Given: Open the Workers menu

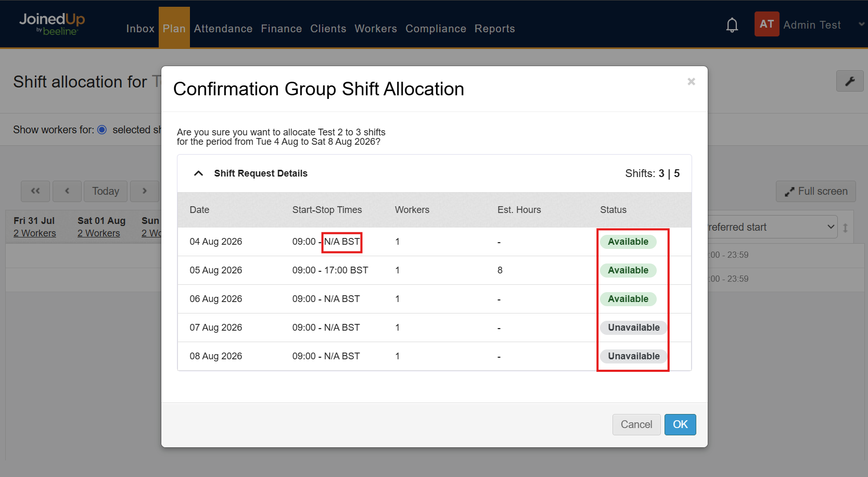Looking at the screenshot, I should [x=376, y=29].
